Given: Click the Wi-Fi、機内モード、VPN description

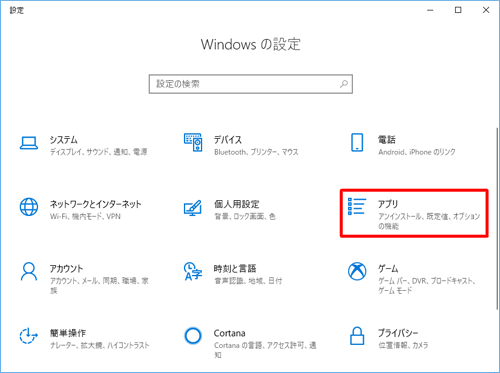Looking at the screenshot, I should 85,216.
